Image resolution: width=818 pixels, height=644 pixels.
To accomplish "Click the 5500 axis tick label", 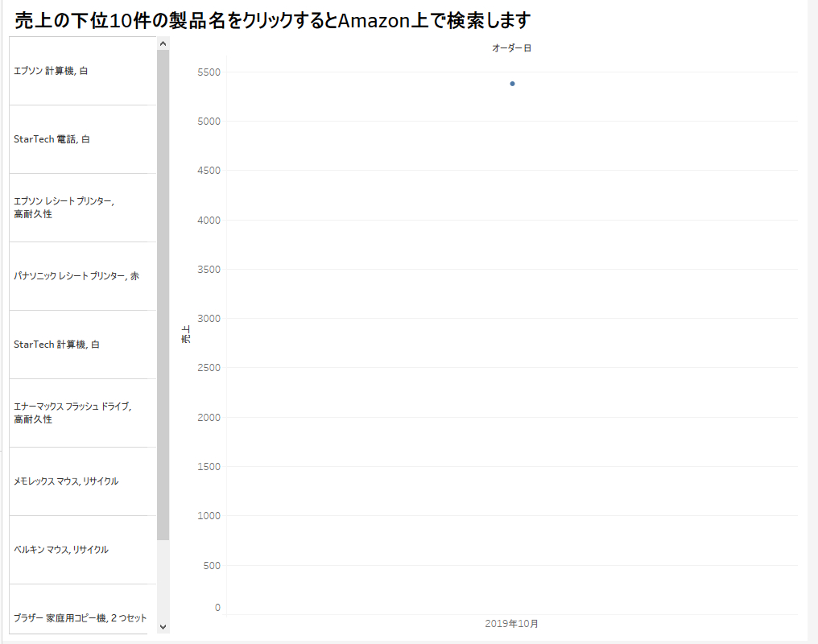I will [209, 72].
